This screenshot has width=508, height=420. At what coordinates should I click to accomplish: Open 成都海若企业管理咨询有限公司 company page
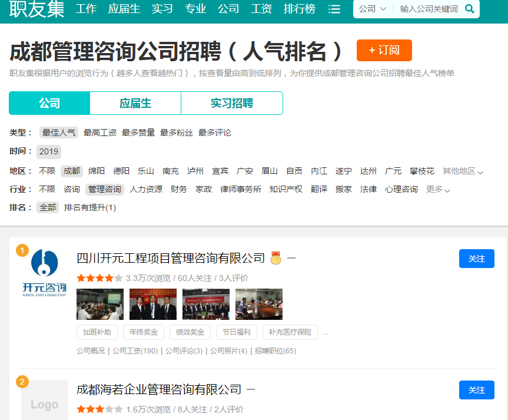159,389
